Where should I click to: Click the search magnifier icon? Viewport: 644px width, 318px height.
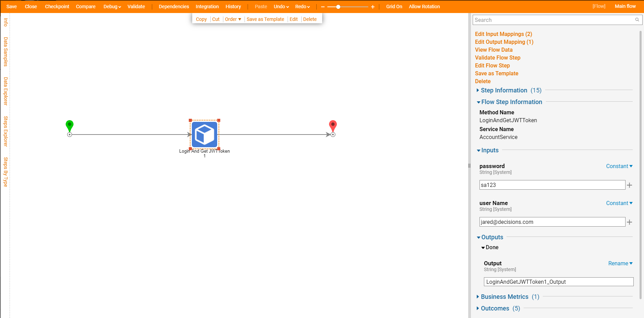[x=637, y=20]
